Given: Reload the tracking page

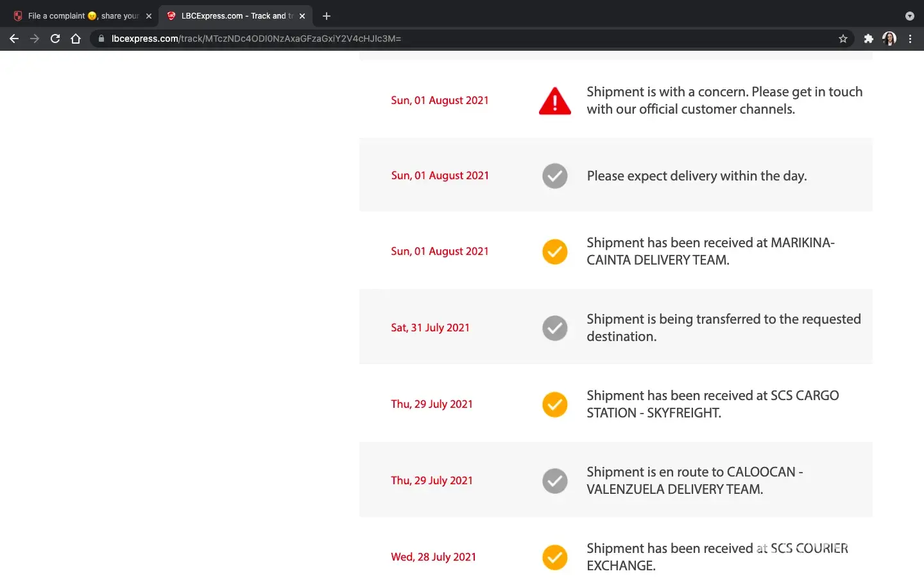Looking at the screenshot, I should click(55, 39).
